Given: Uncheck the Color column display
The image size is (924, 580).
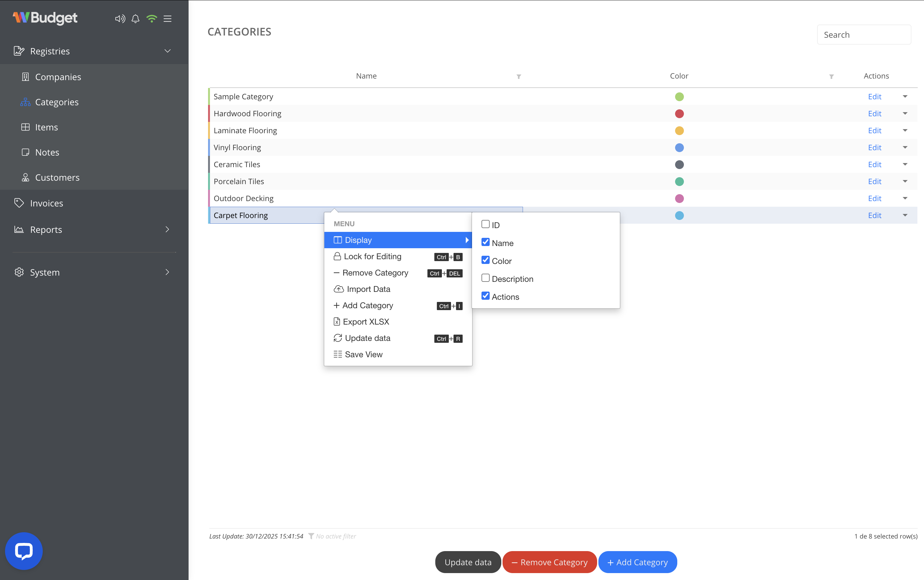Looking at the screenshot, I should coord(485,260).
